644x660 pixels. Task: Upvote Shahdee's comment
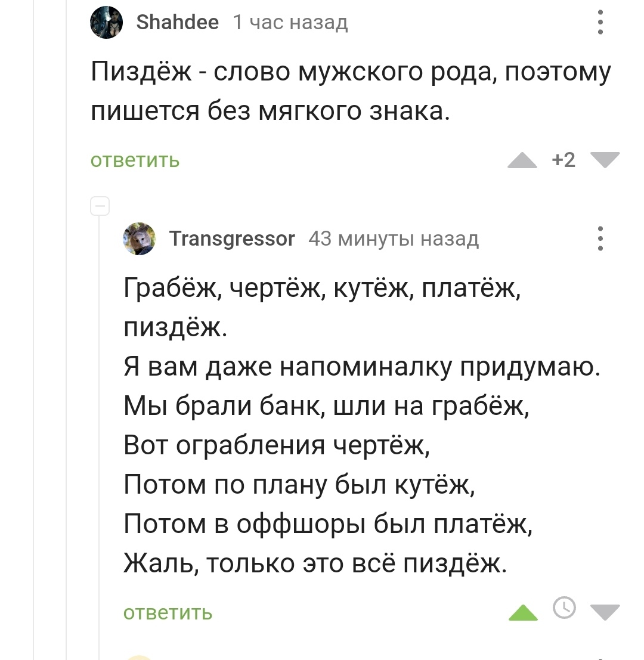(x=522, y=160)
